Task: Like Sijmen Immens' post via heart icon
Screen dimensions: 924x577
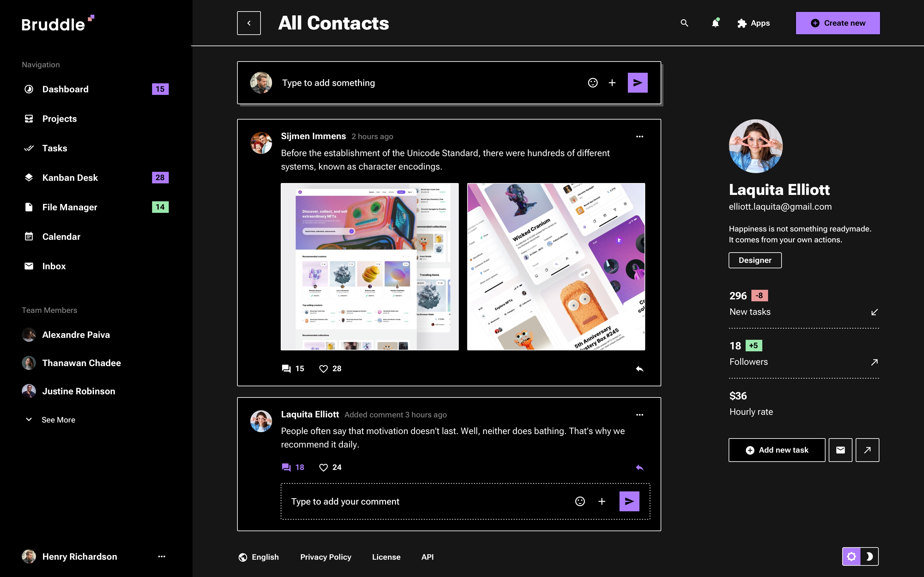Action: [x=323, y=369]
